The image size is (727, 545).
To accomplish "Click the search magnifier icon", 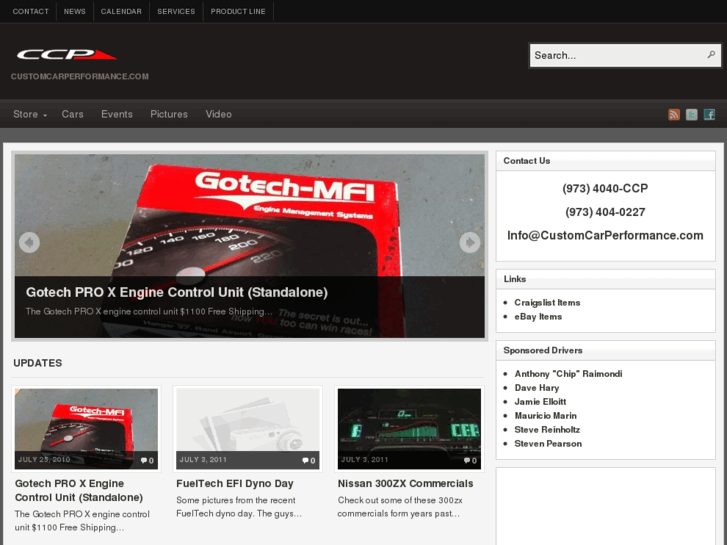I will 711,55.
